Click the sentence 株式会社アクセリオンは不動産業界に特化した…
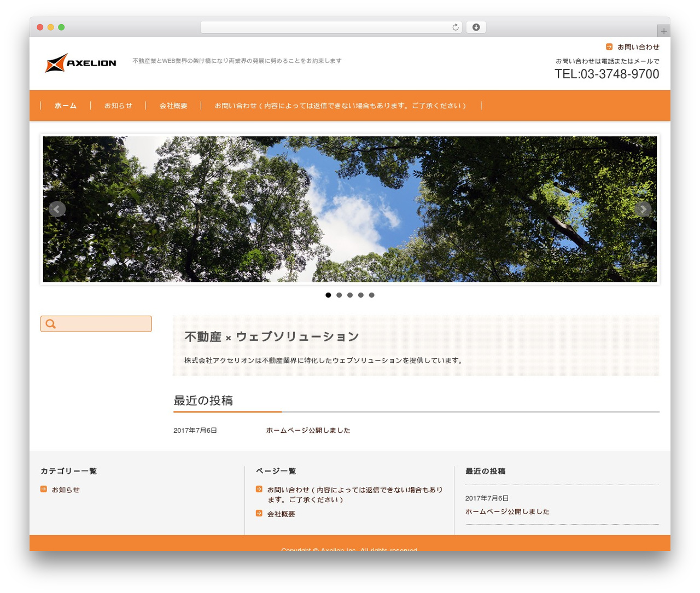 point(324,361)
